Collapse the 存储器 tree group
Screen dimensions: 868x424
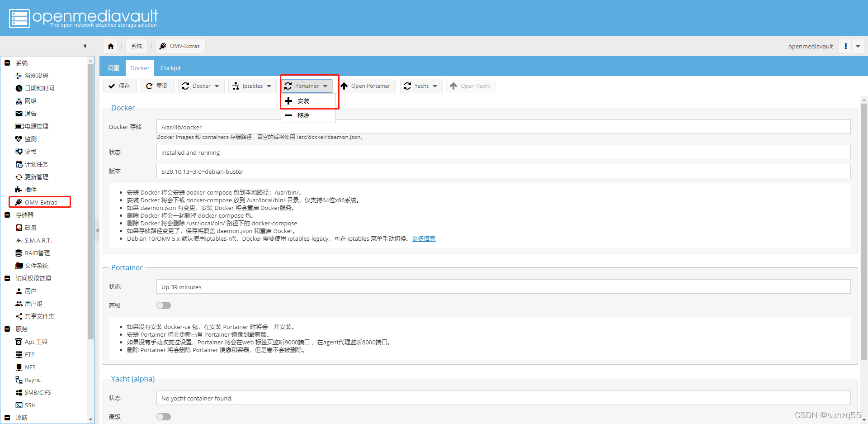(7, 215)
